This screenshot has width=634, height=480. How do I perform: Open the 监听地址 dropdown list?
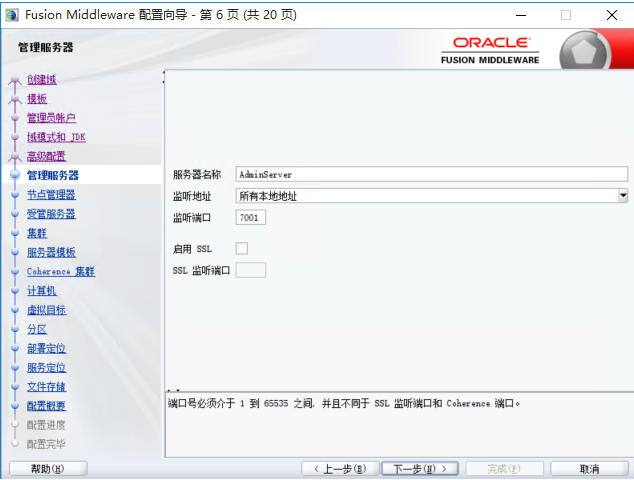click(x=431, y=196)
